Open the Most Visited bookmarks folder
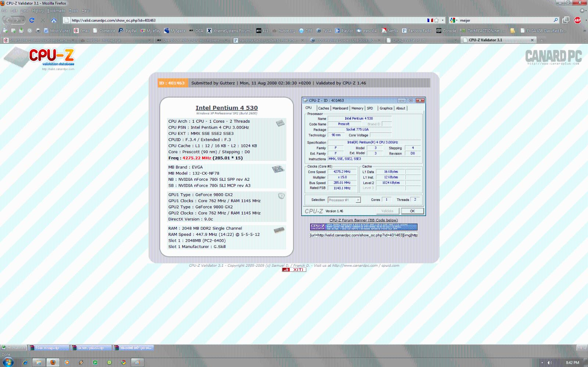This screenshot has width=588, height=367. 57,31
